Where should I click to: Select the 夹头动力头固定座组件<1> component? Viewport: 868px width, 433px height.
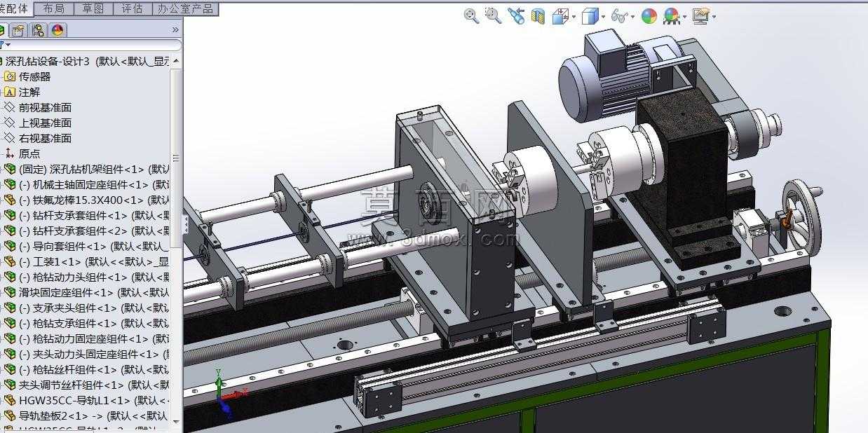coord(94,354)
